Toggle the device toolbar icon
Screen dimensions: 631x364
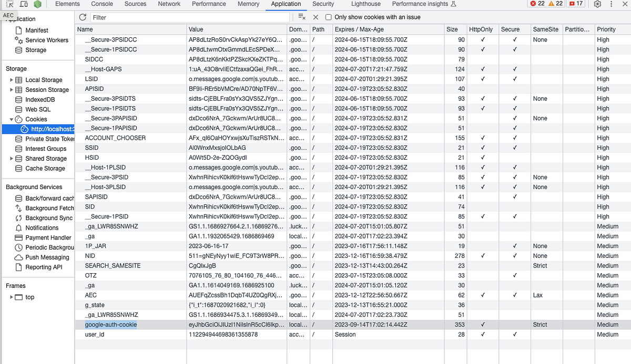(x=24, y=4)
